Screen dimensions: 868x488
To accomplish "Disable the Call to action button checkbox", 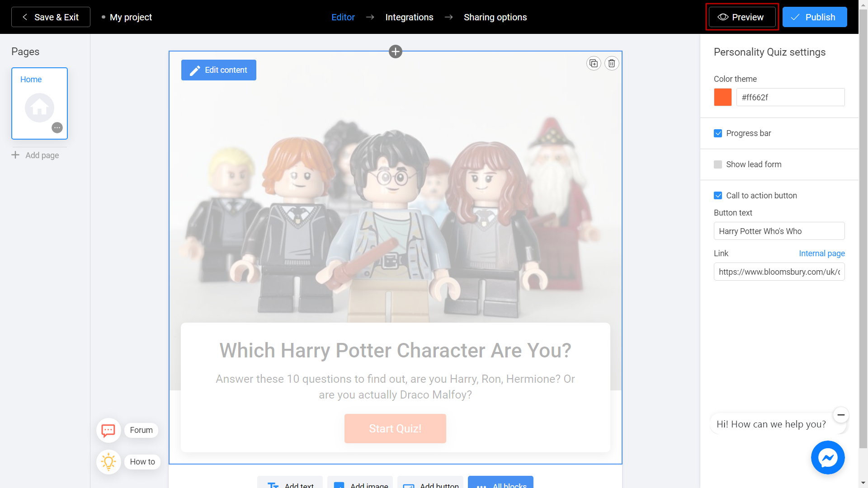I will click(718, 195).
